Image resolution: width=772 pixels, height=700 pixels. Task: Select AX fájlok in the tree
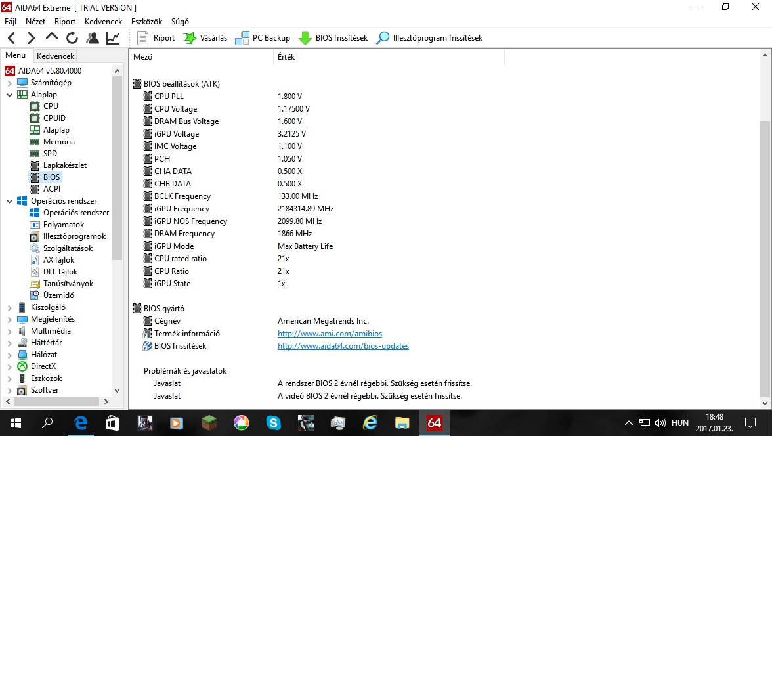(x=58, y=260)
